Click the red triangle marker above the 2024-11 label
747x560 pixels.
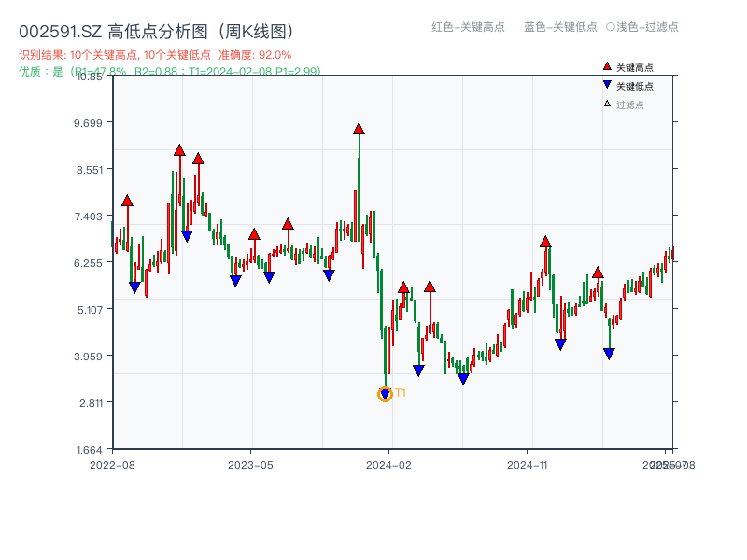click(x=544, y=241)
